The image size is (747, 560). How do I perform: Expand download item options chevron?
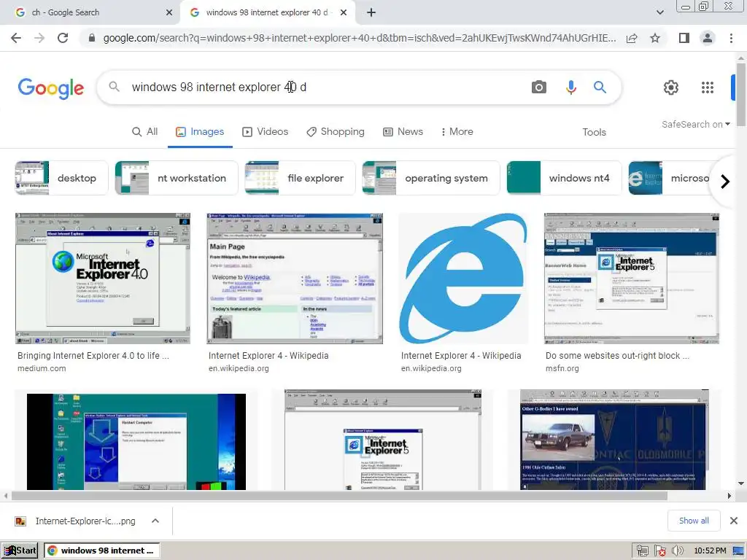pyautogui.click(x=155, y=521)
